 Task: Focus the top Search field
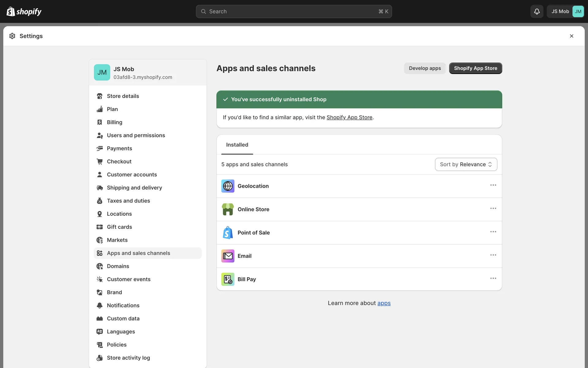[x=294, y=11]
